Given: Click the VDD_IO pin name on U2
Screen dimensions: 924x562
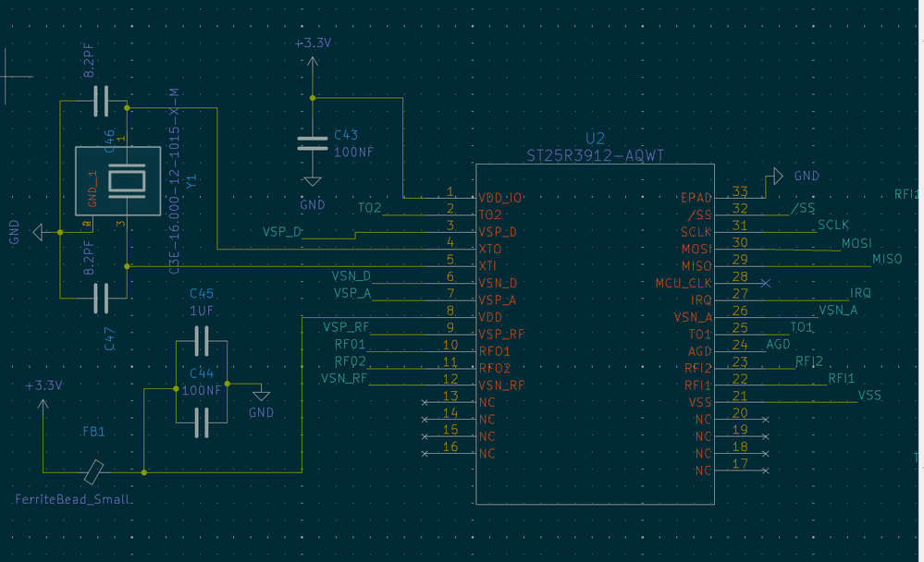Looking at the screenshot, I should click(x=499, y=198).
